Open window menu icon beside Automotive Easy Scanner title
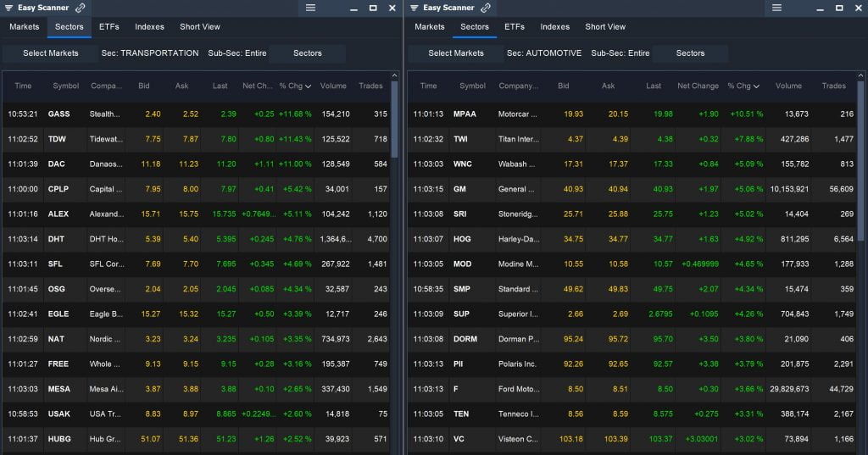Viewport: 868px width, 455px height. tap(414, 8)
